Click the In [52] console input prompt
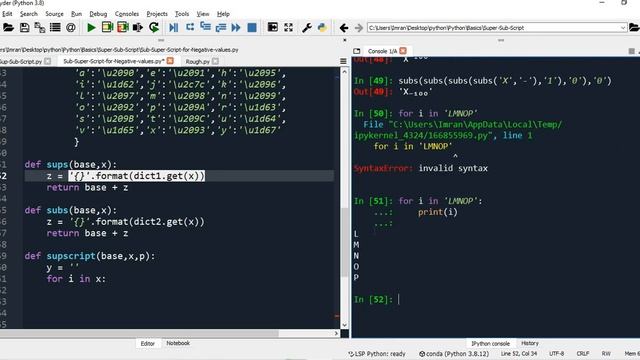 point(373,300)
